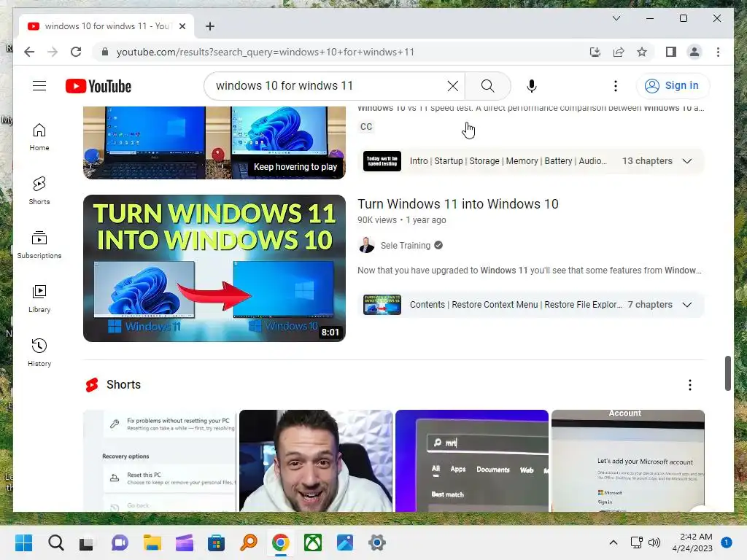Open the tab search dropdown chevron

click(616, 18)
